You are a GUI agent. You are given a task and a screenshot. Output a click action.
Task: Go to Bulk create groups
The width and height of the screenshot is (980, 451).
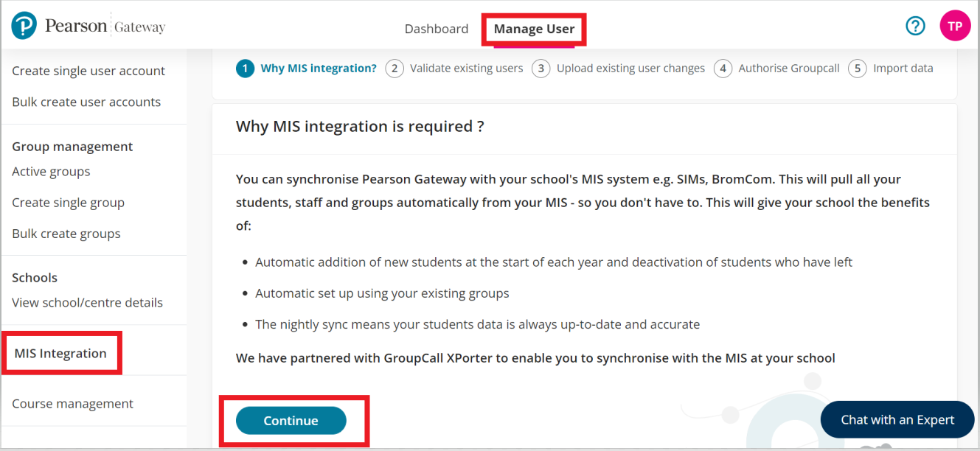66,234
